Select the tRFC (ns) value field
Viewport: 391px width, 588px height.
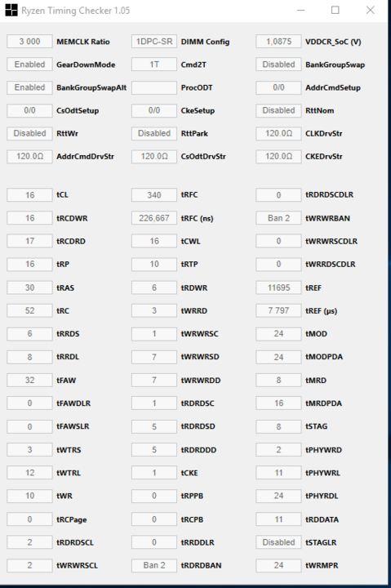click(154, 218)
